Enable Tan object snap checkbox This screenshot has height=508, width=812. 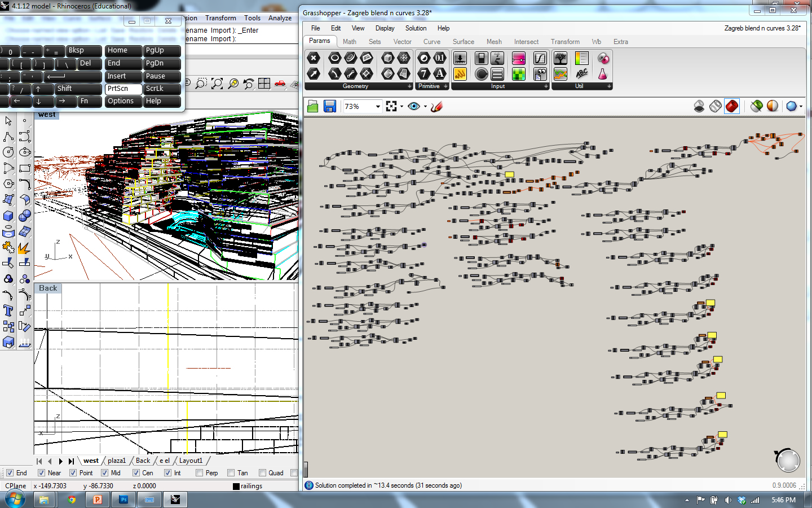pyautogui.click(x=231, y=473)
